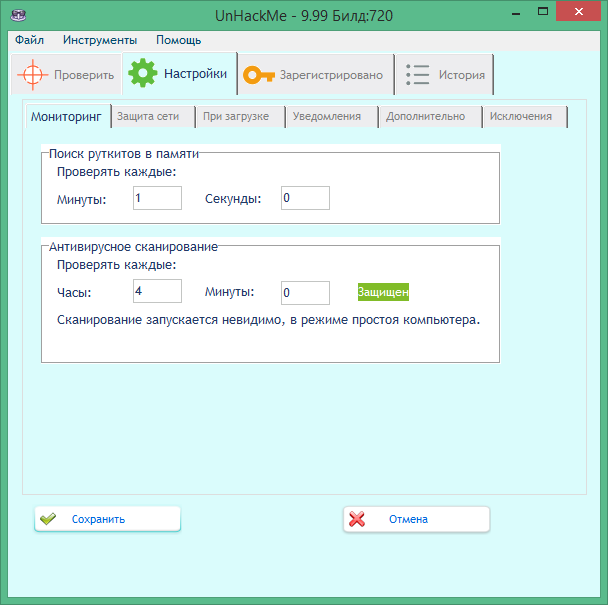Click the UnHackMe app icon in title bar
608x605 pixels.
[x=18, y=16]
